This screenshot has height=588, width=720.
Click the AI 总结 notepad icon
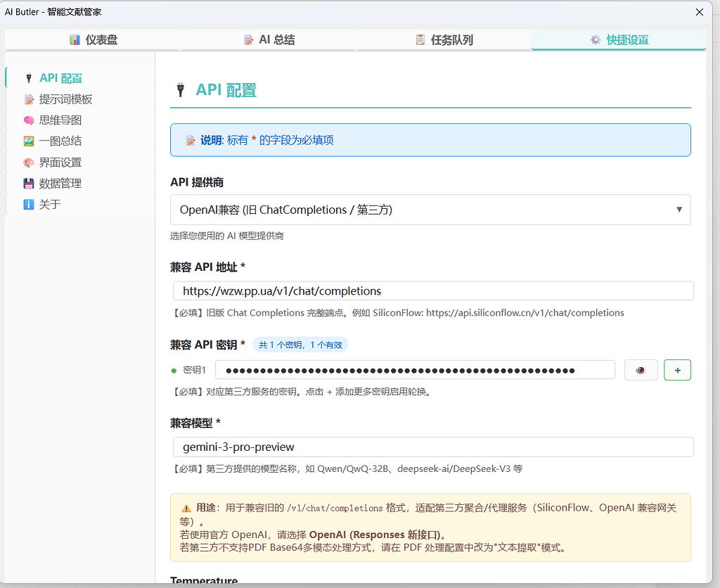click(248, 40)
